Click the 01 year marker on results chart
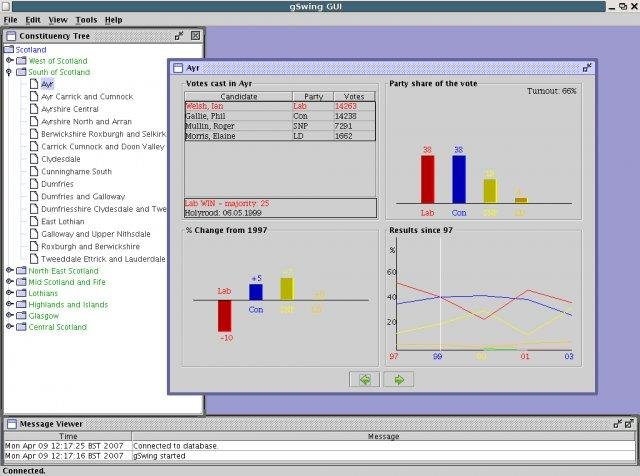The image size is (640, 476). point(525,356)
